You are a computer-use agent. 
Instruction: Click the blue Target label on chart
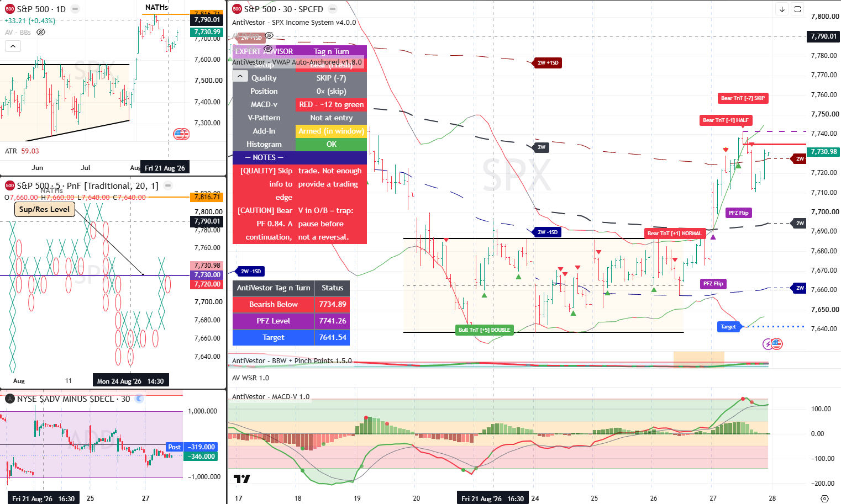[728, 326]
